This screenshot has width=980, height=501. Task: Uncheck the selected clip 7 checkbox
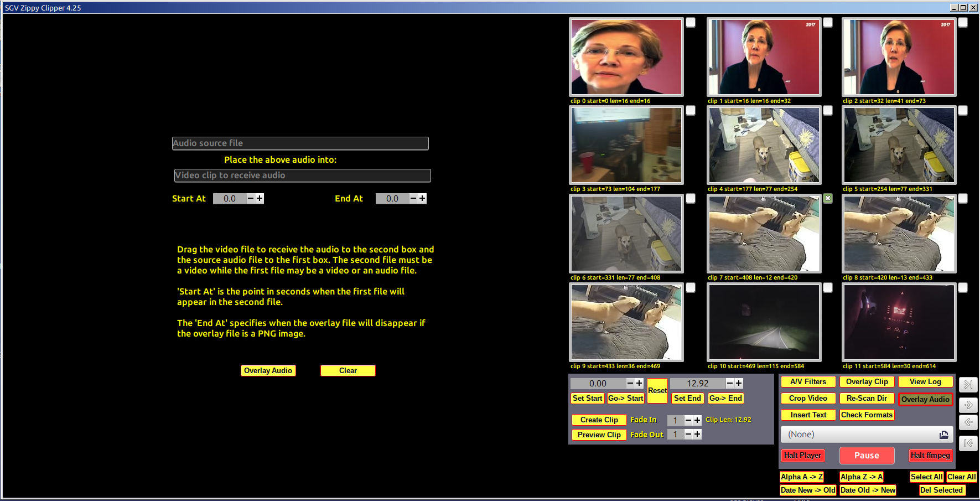[x=827, y=198]
